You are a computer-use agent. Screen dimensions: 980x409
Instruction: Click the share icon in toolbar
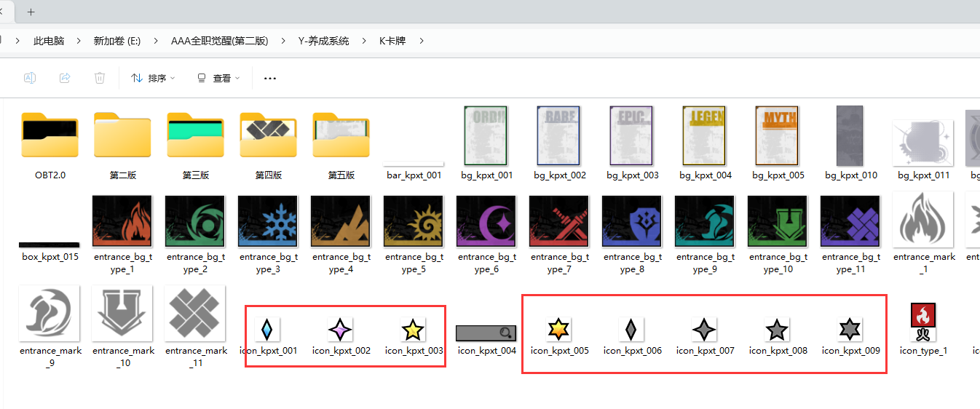(x=65, y=78)
